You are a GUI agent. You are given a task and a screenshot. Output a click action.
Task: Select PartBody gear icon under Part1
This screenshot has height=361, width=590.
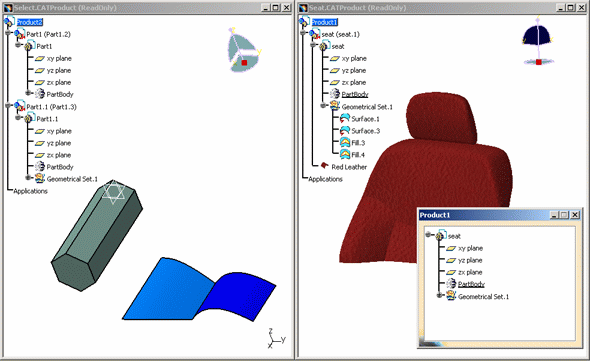click(x=40, y=94)
